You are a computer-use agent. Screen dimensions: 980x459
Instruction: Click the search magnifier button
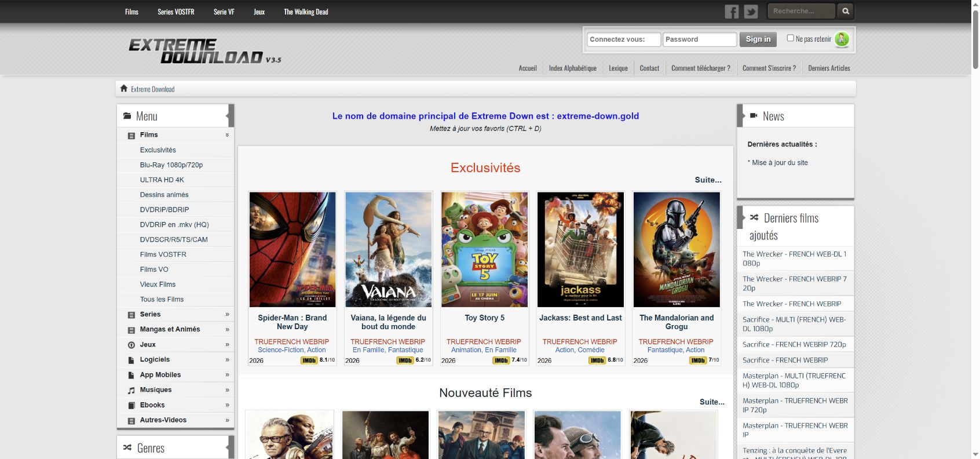coord(846,11)
